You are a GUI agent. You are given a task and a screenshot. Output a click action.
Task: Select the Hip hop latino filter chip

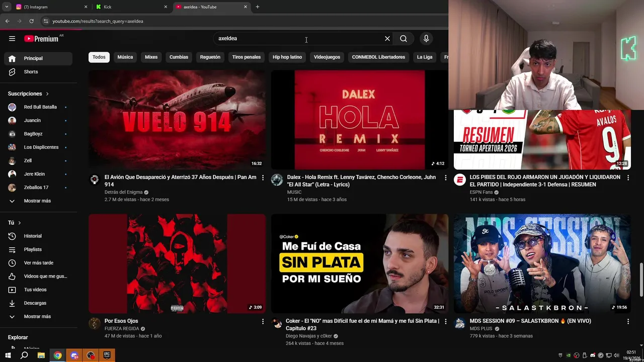coord(287,57)
